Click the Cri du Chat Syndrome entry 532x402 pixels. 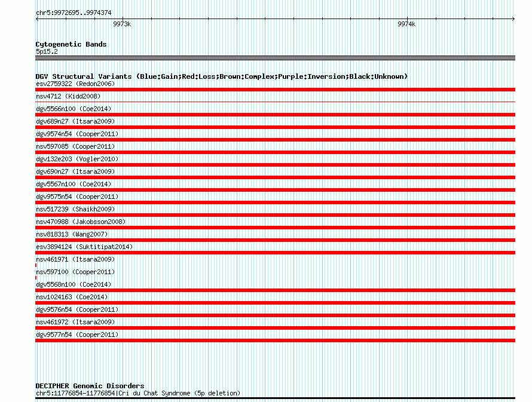138,393
